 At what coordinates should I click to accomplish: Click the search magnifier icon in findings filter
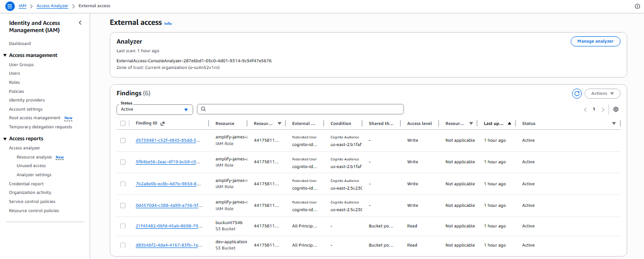point(203,109)
